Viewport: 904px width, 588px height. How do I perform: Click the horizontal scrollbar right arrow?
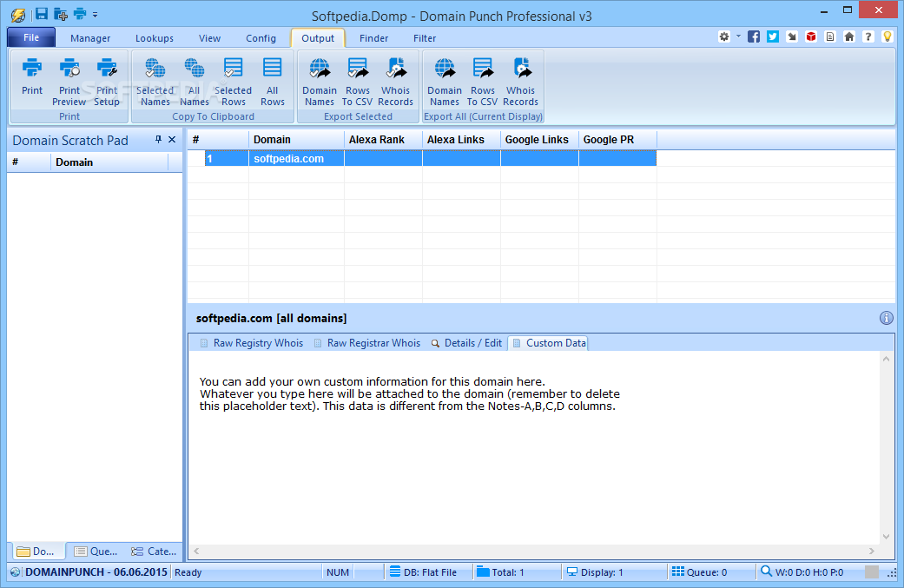pos(871,552)
